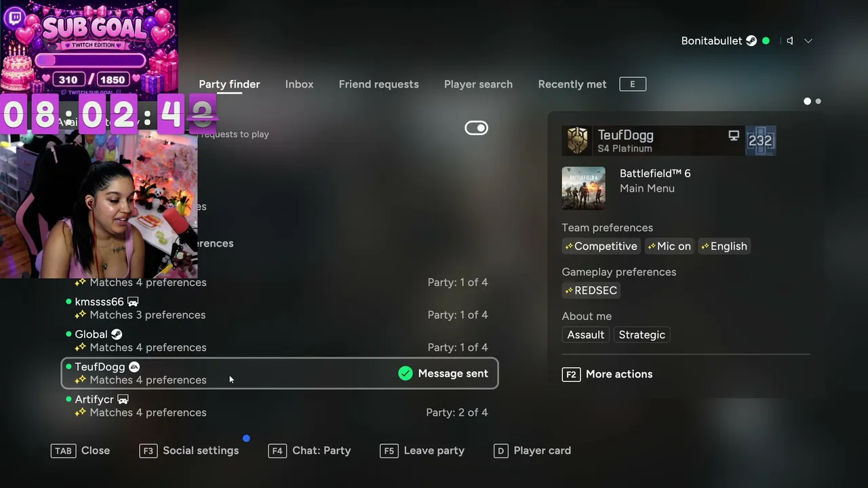Viewport: 868px width, 488px height.
Task: Switch to the Recently met tab
Action: pyautogui.click(x=572, y=84)
